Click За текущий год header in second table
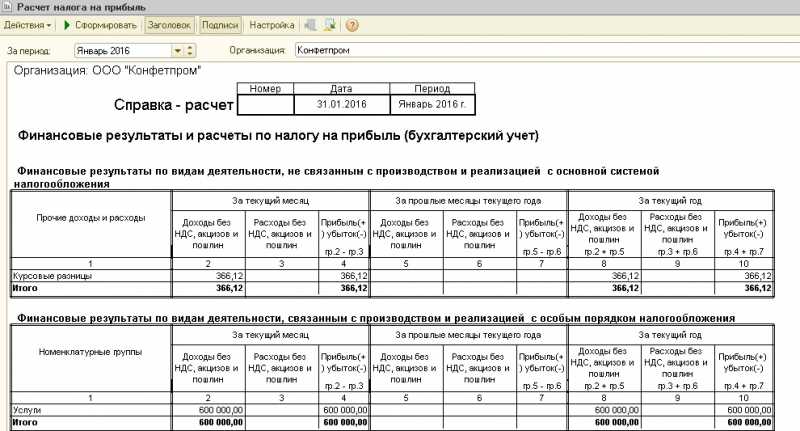Viewport: 800px width, 431px height. (x=670, y=335)
